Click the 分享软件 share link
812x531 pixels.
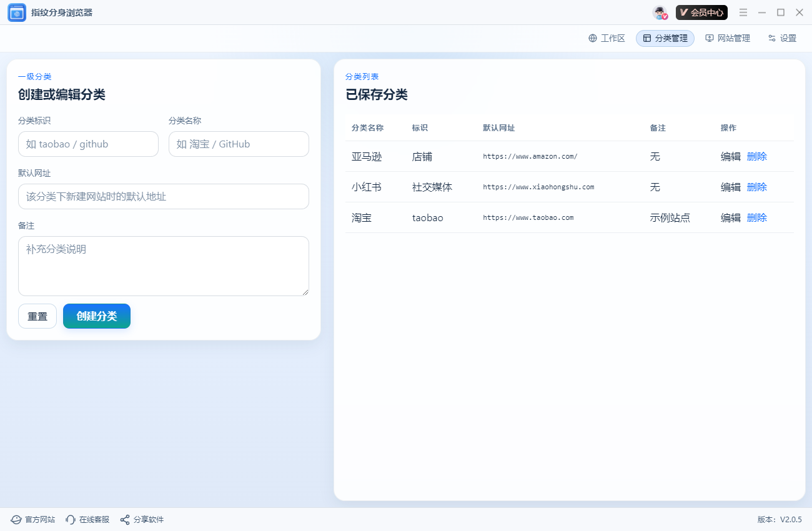point(142,520)
